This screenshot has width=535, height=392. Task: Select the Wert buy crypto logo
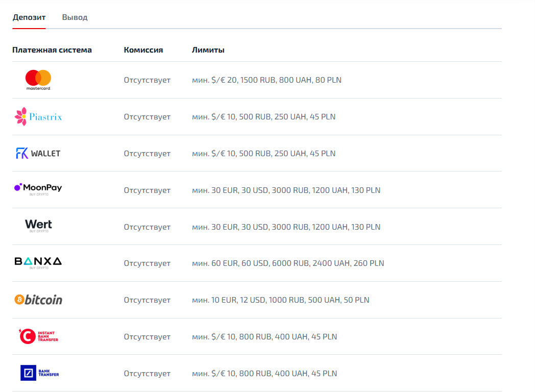(38, 226)
